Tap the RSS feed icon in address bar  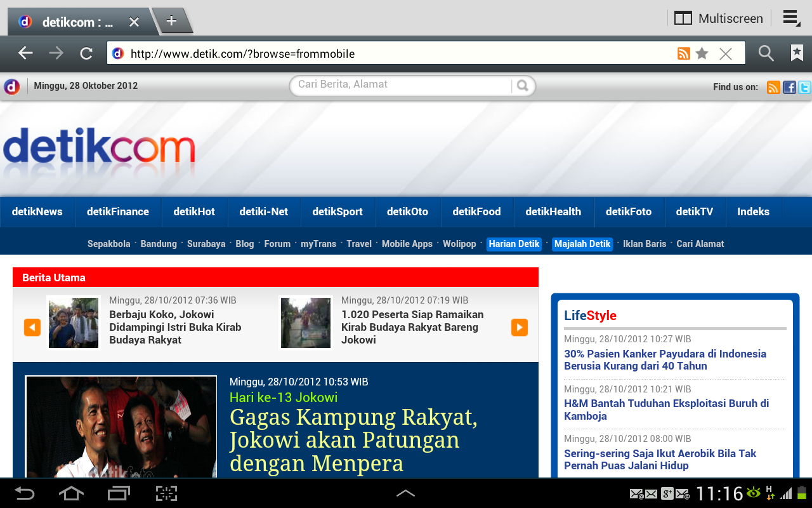point(683,53)
